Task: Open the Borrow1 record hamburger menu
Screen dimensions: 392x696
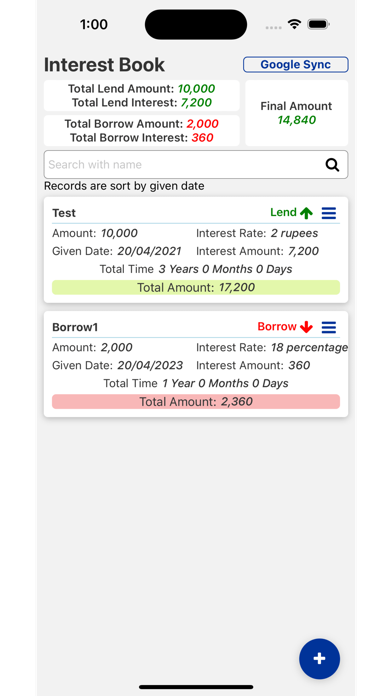Action: tap(329, 328)
